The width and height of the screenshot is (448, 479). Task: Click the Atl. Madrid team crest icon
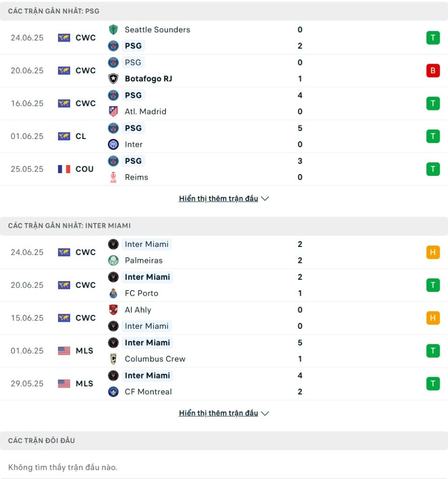(x=113, y=111)
